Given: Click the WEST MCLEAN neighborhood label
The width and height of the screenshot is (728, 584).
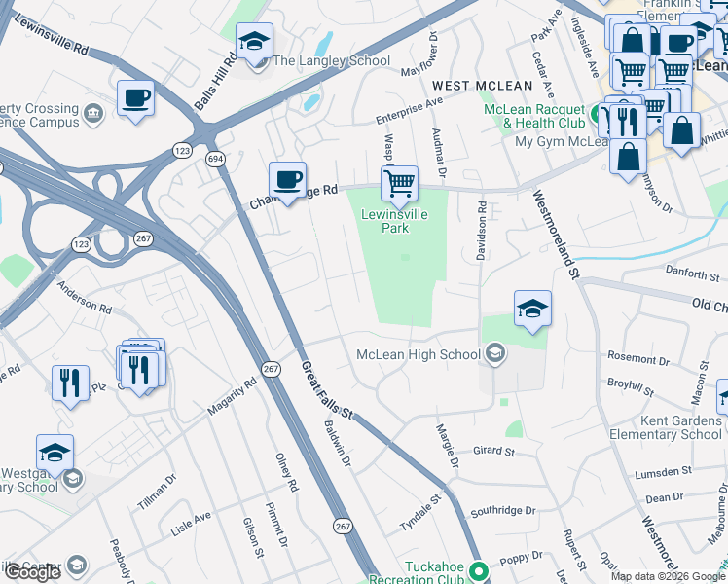Looking at the screenshot, I should tap(483, 86).
